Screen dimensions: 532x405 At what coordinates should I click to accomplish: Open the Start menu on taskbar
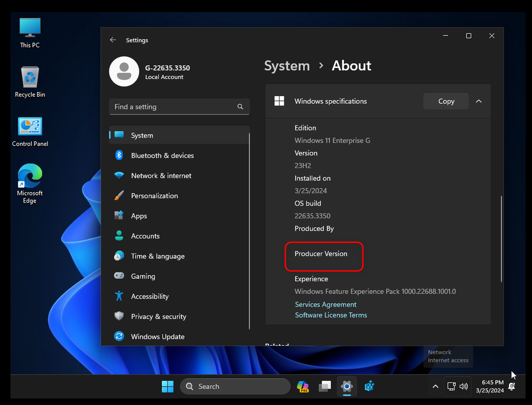click(168, 386)
